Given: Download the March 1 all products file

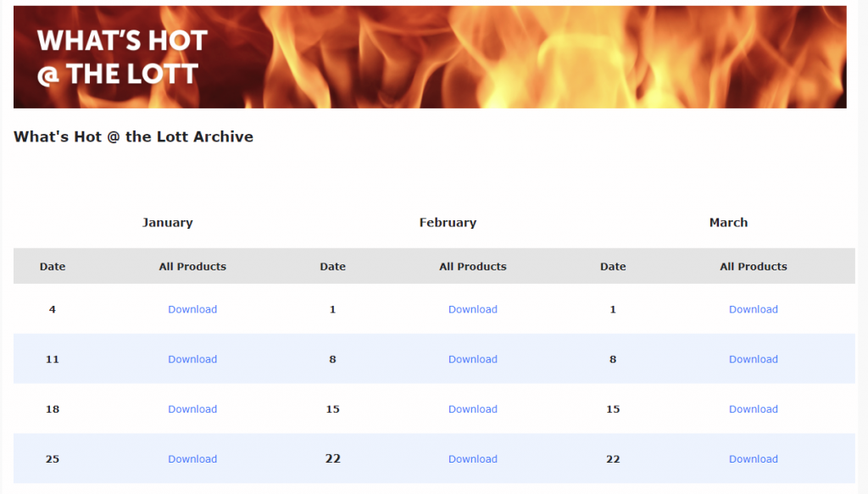Looking at the screenshot, I should pos(753,309).
